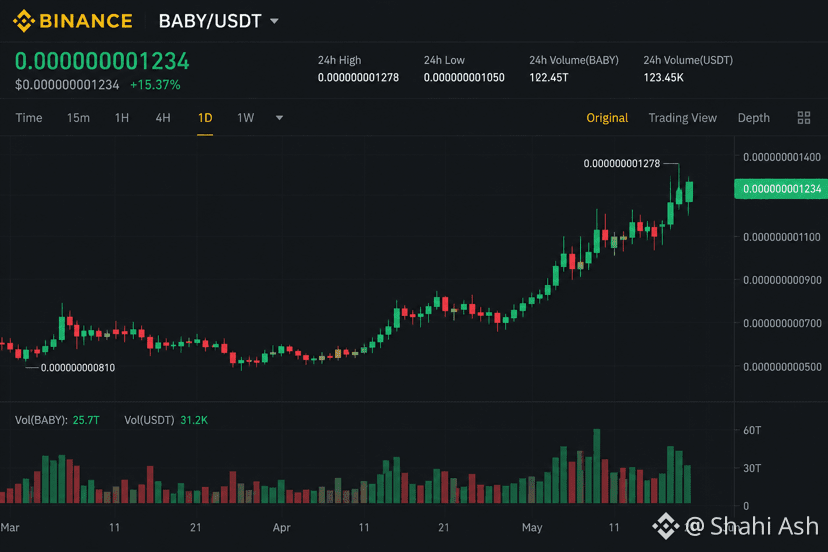This screenshot has width=828, height=552.
Task: Click the 60T volume axis label
Action: [x=752, y=431]
